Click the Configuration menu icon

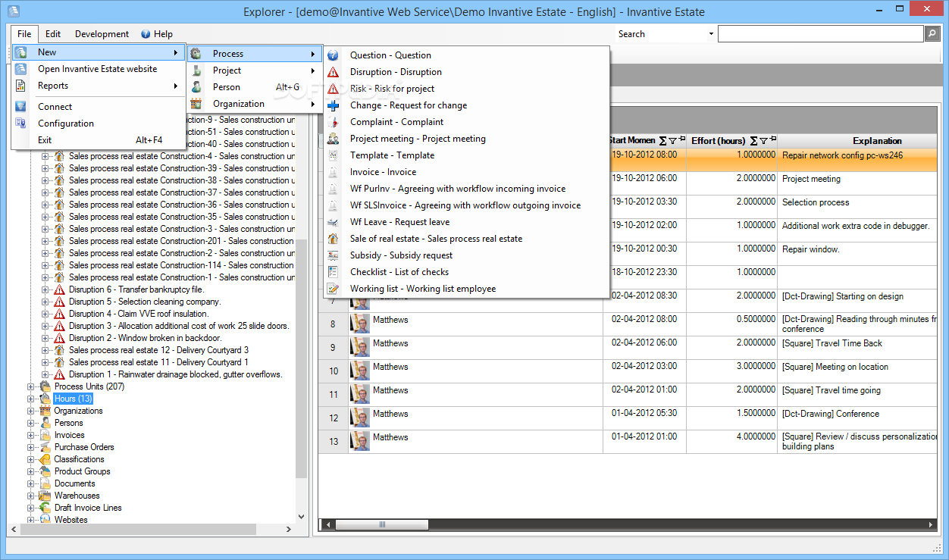(21, 124)
